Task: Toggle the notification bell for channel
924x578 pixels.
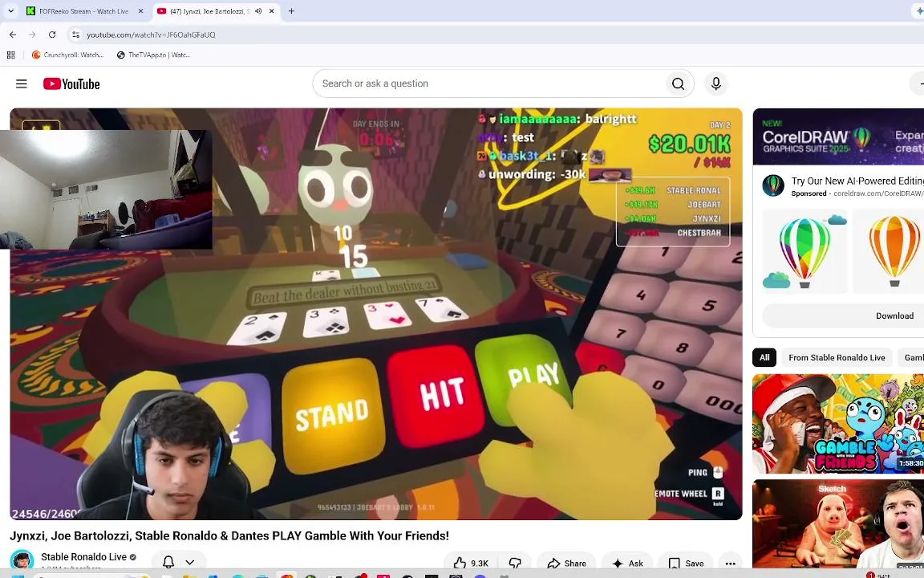Action: pyautogui.click(x=168, y=562)
